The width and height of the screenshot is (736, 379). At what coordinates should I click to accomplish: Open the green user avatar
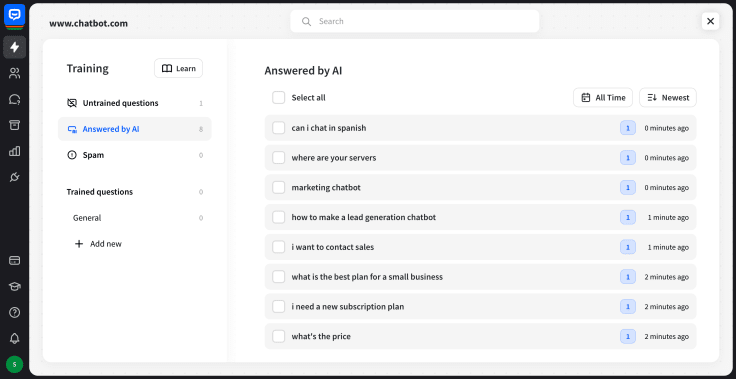pyautogui.click(x=15, y=364)
